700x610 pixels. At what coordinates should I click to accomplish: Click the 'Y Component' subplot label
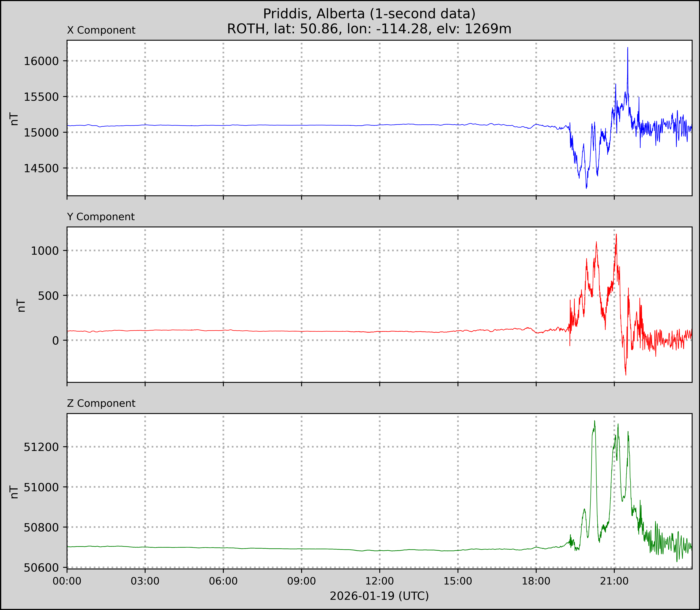tap(101, 217)
